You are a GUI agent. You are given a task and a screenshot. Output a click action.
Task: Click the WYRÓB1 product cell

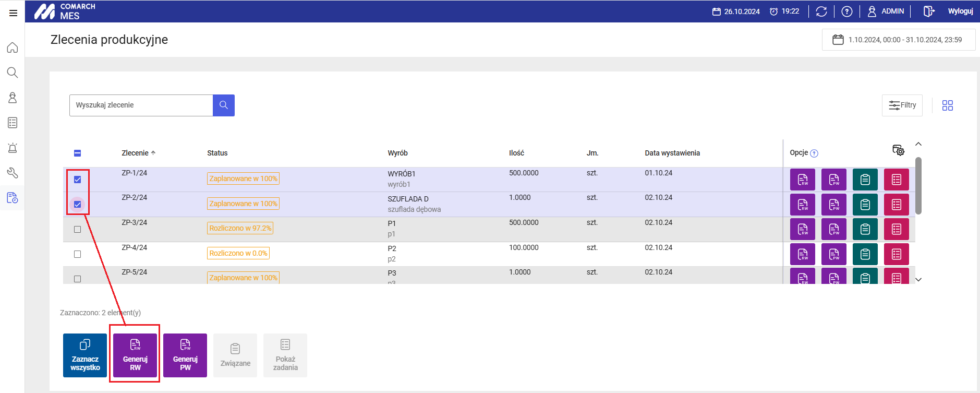[x=402, y=174]
